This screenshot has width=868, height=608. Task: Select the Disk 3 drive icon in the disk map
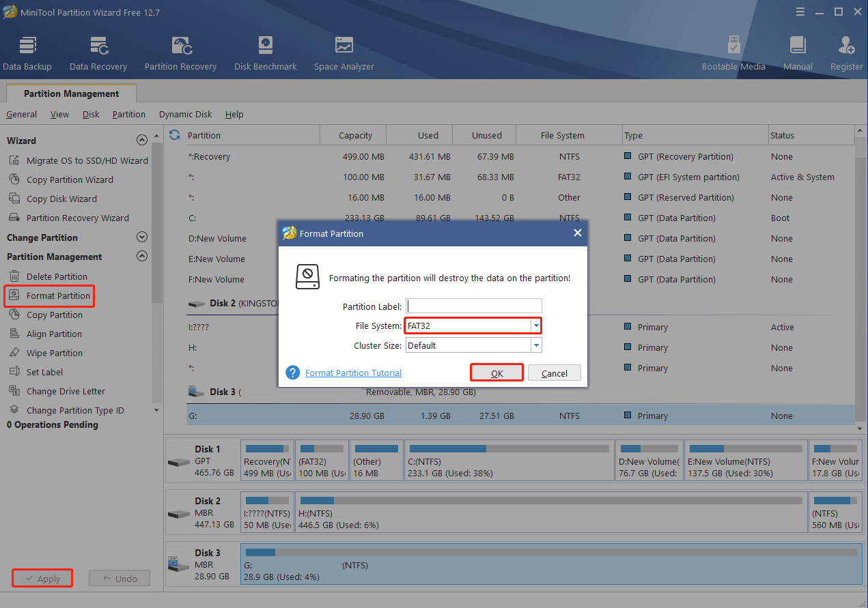[179, 564]
